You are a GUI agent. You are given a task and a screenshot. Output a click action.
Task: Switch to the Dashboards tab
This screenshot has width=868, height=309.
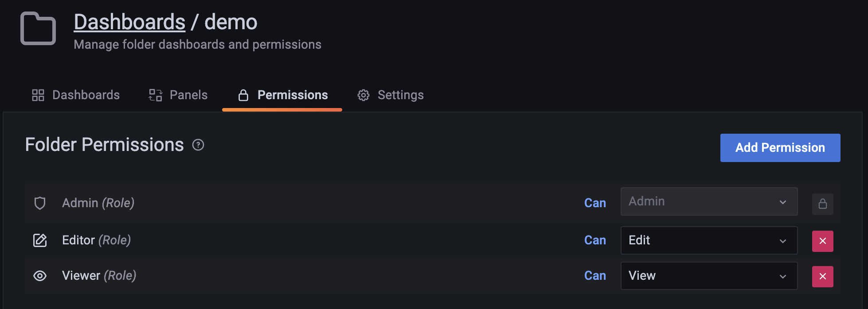pyautogui.click(x=86, y=95)
